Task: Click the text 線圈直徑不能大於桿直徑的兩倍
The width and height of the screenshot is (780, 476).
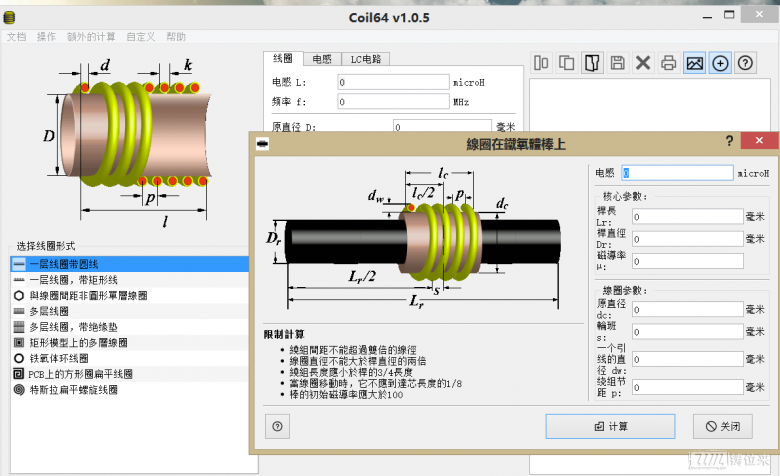Action: (x=358, y=361)
